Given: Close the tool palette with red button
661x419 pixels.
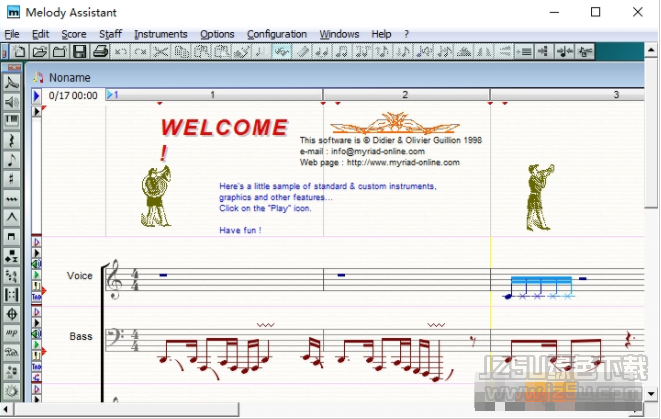Looking at the screenshot, I should (x=14, y=67).
